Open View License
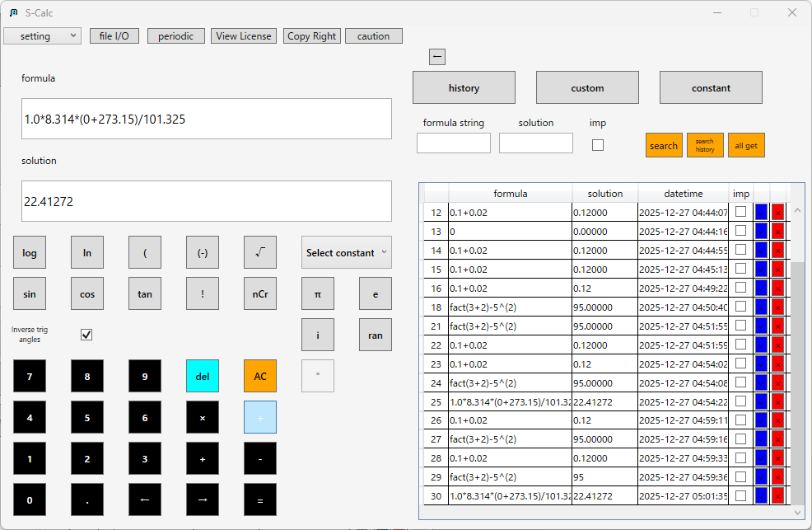Viewport: 812px width, 530px height. (244, 35)
